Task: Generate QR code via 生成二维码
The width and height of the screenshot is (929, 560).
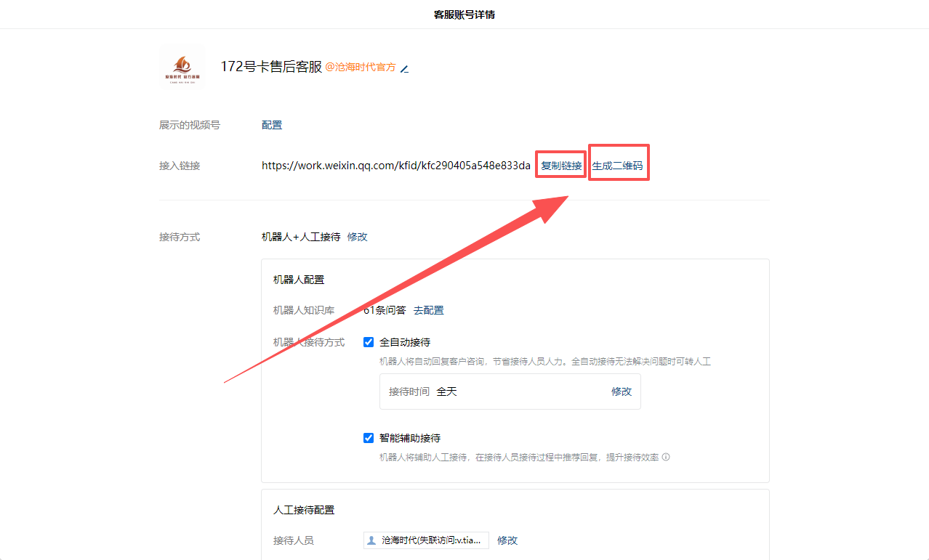Action: point(617,166)
